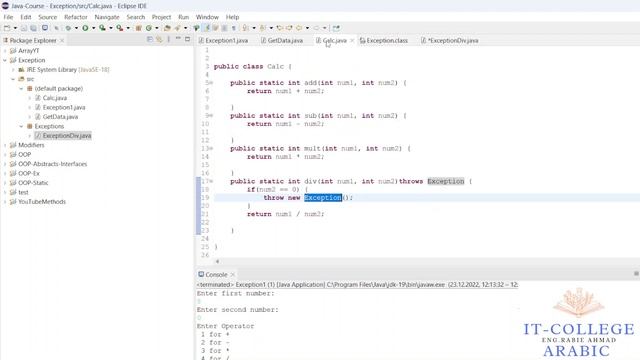Collapse the sub method fold marker
The image size is (640, 360).
pos(211,116)
